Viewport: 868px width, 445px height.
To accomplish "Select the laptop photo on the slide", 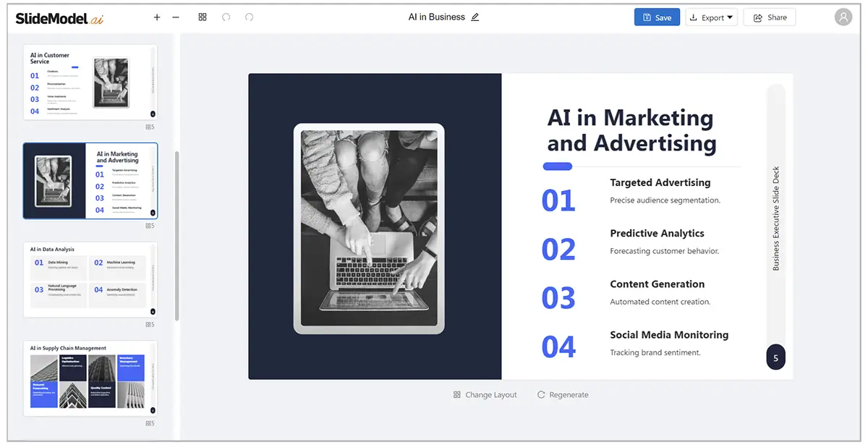I will click(369, 228).
